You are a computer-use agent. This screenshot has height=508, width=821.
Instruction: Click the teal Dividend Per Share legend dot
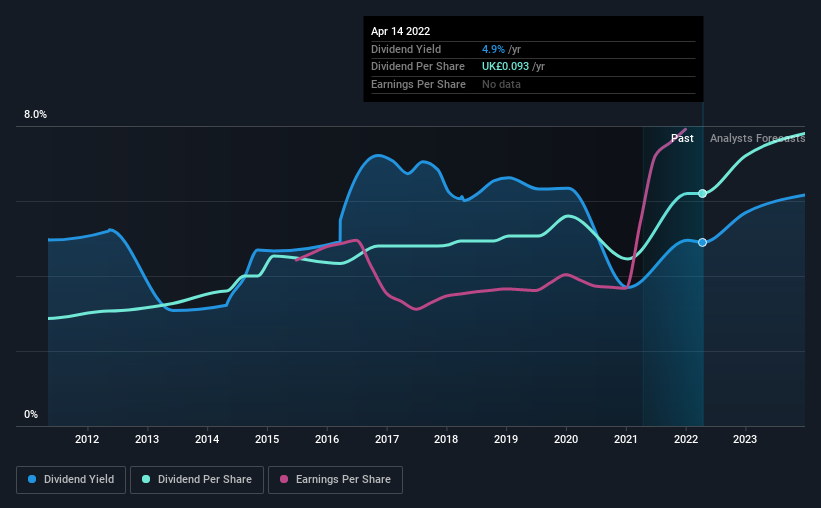[146, 479]
